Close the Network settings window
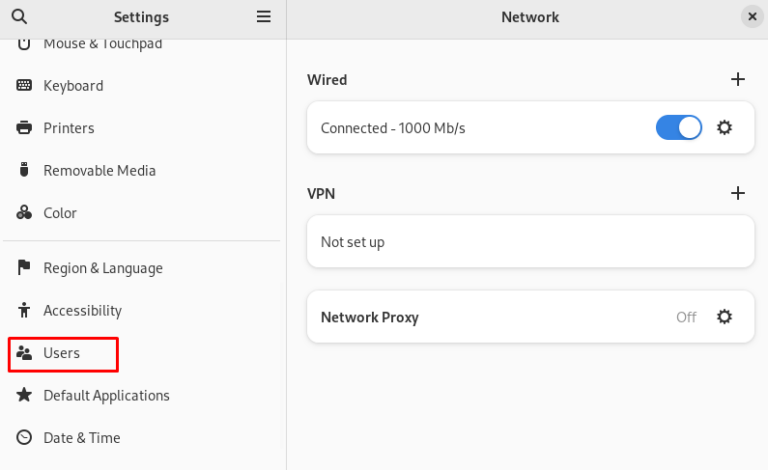This screenshot has width=768, height=470. point(752,17)
